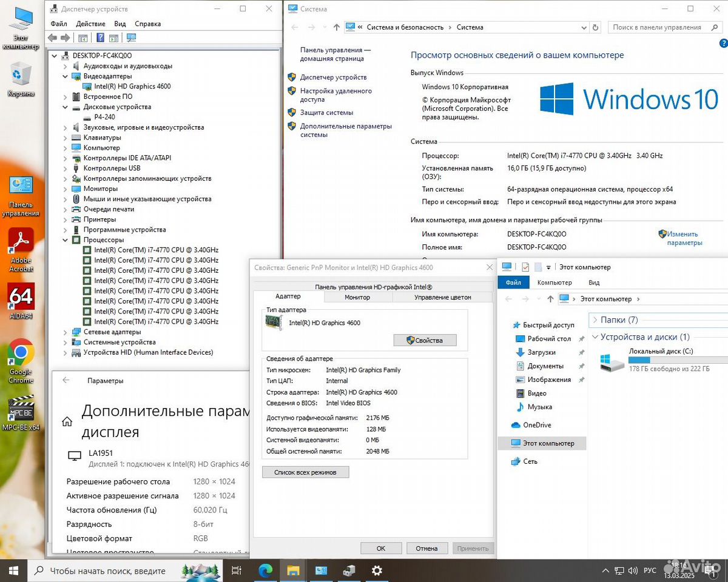Open Диспетчер устройств link in Система

tap(333, 78)
